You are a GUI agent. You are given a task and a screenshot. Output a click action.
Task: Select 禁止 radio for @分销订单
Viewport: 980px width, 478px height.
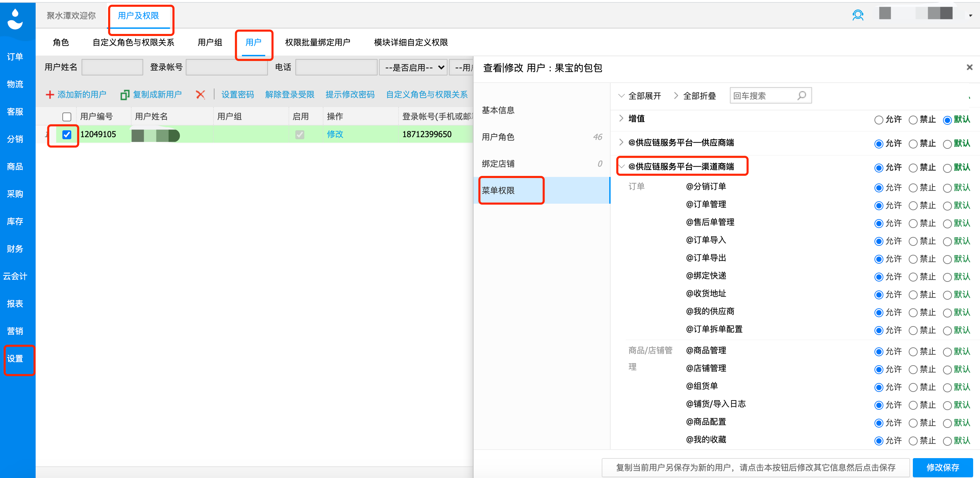click(912, 188)
